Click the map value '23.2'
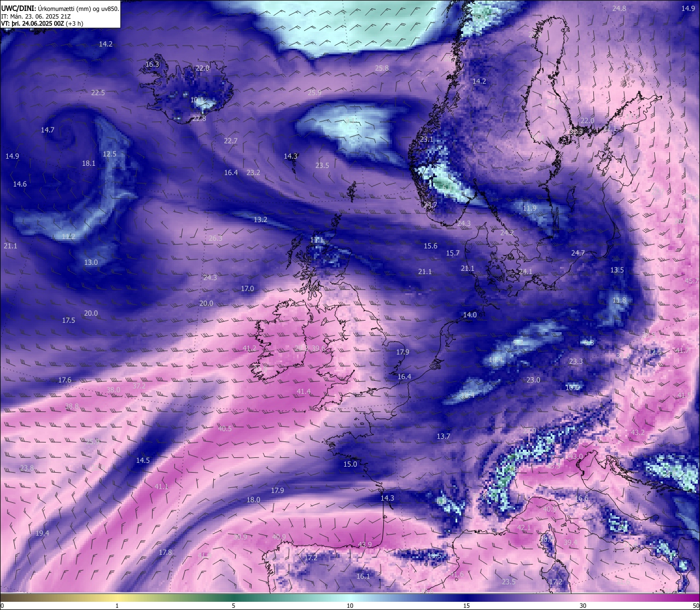Image resolution: width=700 pixels, height=610 pixels. [x=253, y=173]
